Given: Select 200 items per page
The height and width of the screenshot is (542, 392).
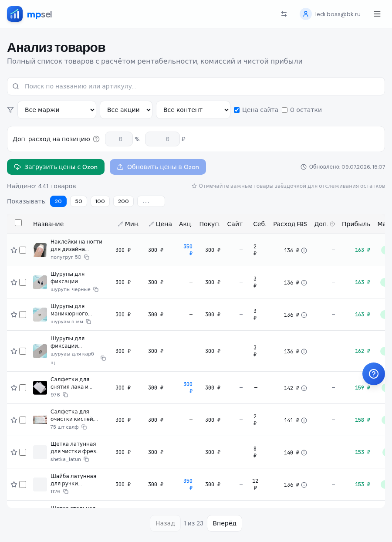Looking at the screenshot, I should click(123, 201).
